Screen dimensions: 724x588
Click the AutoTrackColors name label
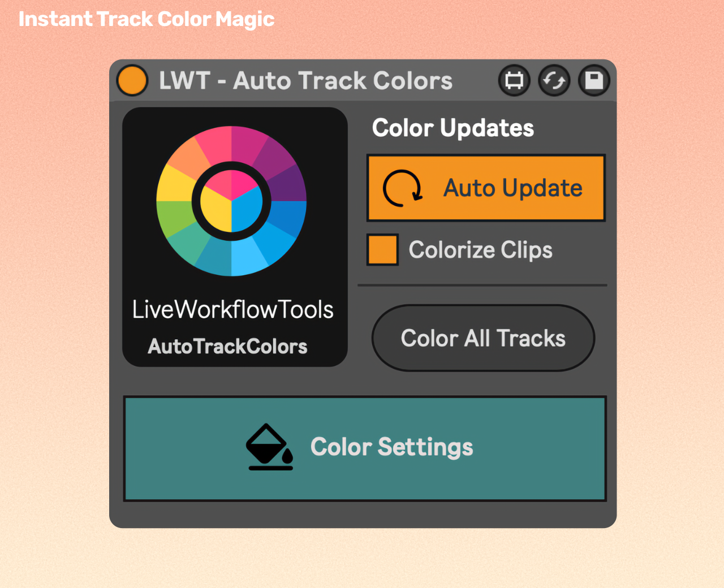pyautogui.click(x=227, y=346)
